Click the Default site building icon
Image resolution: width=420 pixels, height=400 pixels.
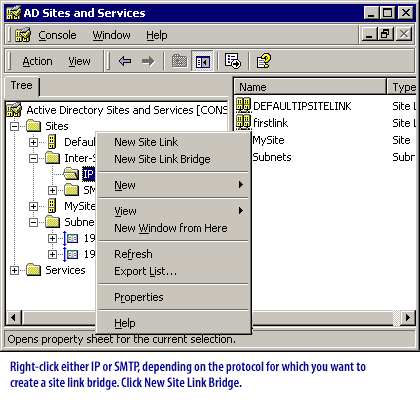pyautogui.click(x=52, y=142)
